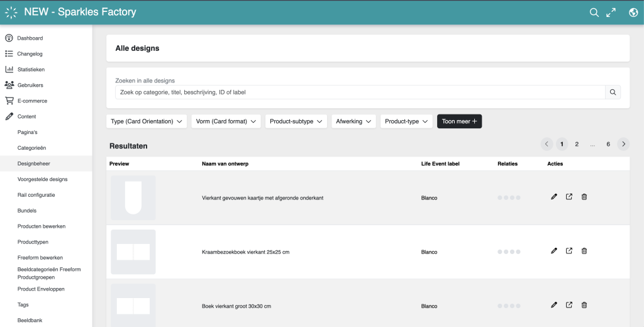
Task: Click the E-commerce shopping cart icon
Action: click(x=9, y=101)
